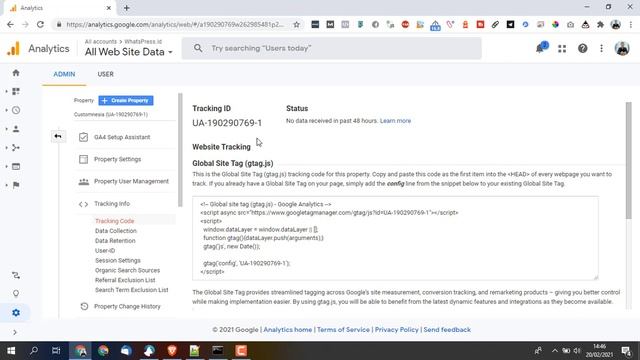Expand the Conversions section arrow in sidebar
This screenshot has height=360, width=640.
click(7, 185)
